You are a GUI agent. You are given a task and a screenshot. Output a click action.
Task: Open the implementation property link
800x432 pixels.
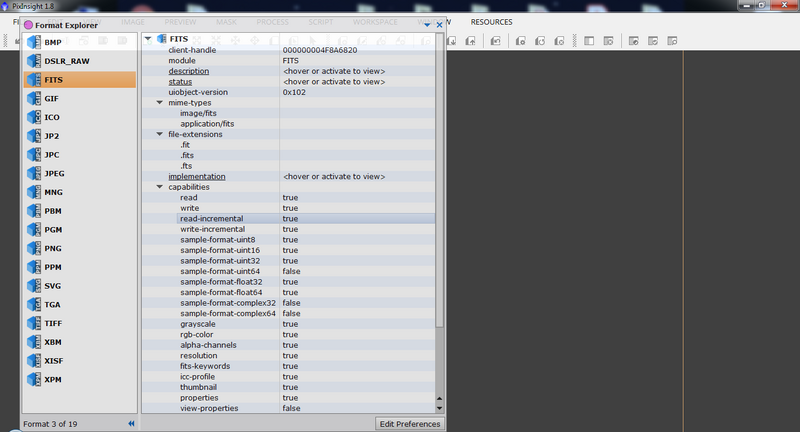[197, 176]
